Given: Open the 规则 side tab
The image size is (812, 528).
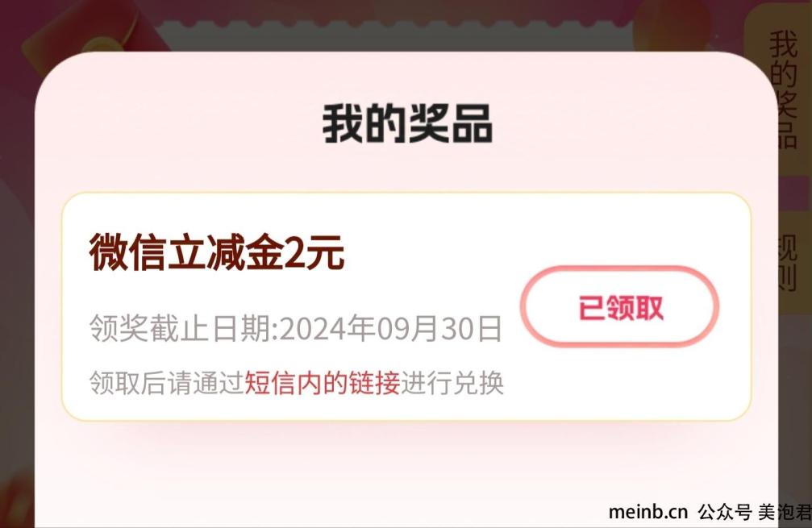Looking at the screenshot, I should pos(786,263).
